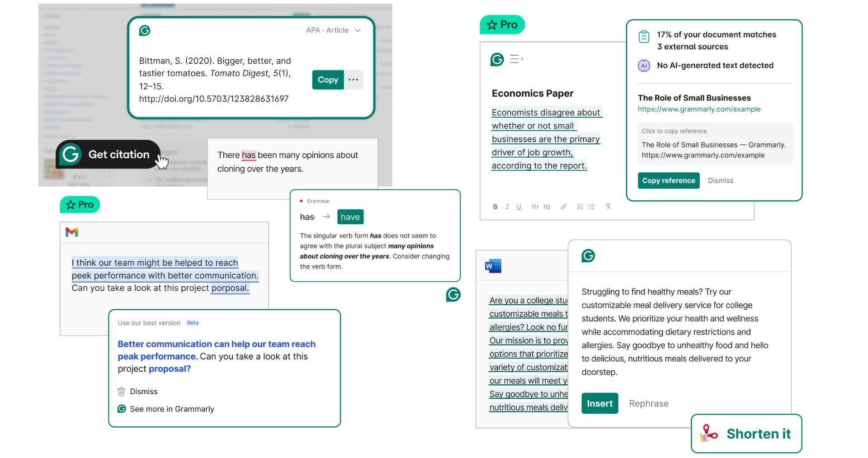Screen dimensions: 868x458
Task: Accept the "have" grammar suggestion
Action: point(350,217)
